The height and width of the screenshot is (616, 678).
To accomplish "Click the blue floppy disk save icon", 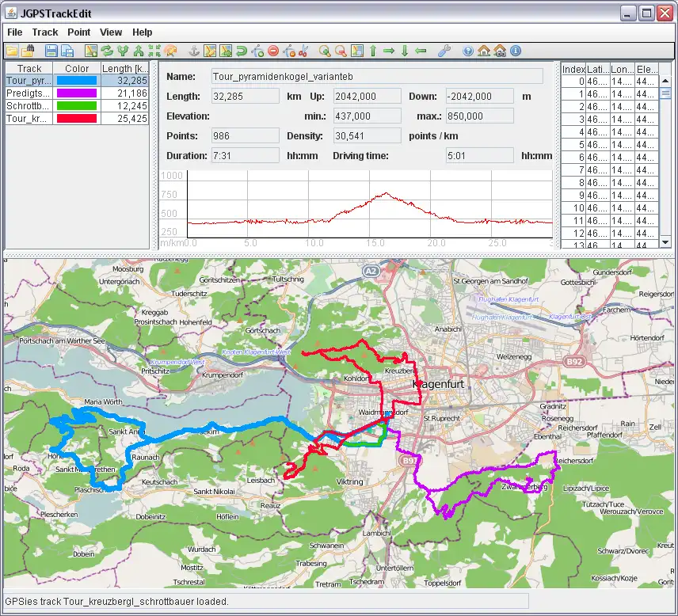I will 51,51.
